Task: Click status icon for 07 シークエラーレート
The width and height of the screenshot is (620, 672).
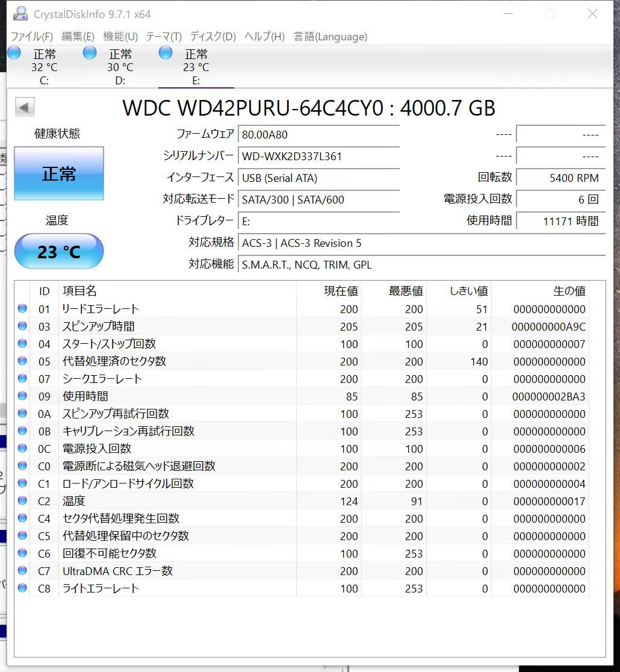Action: (x=22, y=378)
